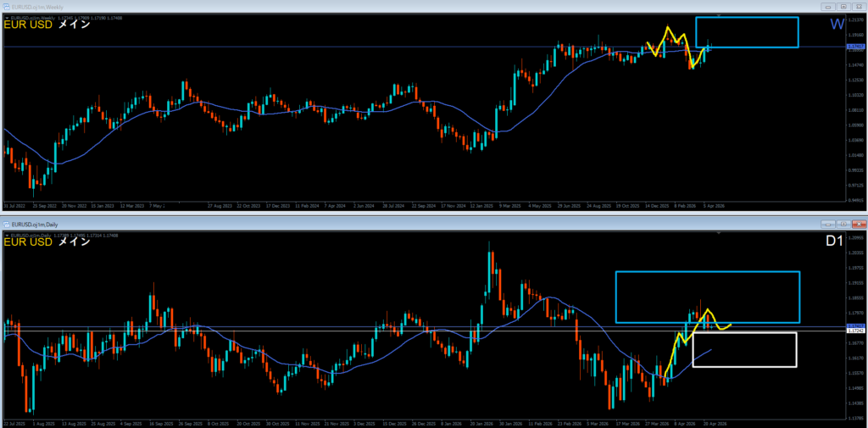Click the 1.16170 price on Daily axis
The image size is (868, 428).
[856, 359]
